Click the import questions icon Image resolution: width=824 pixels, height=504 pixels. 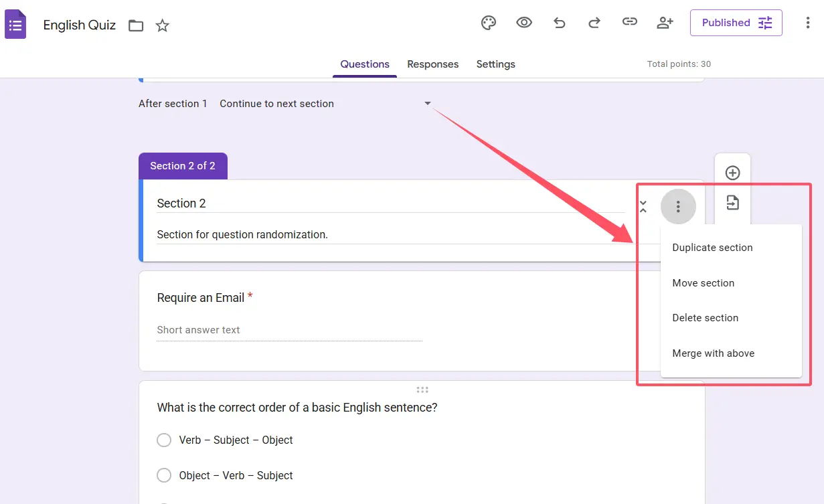pyautogui.click(x=732, y=203)
